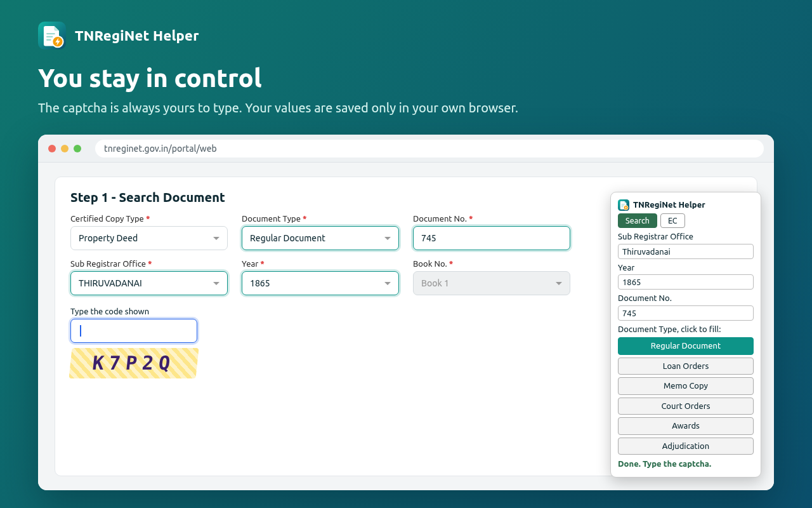
Task: Switch to the Search tab in helper
Action: coord(638,221)
